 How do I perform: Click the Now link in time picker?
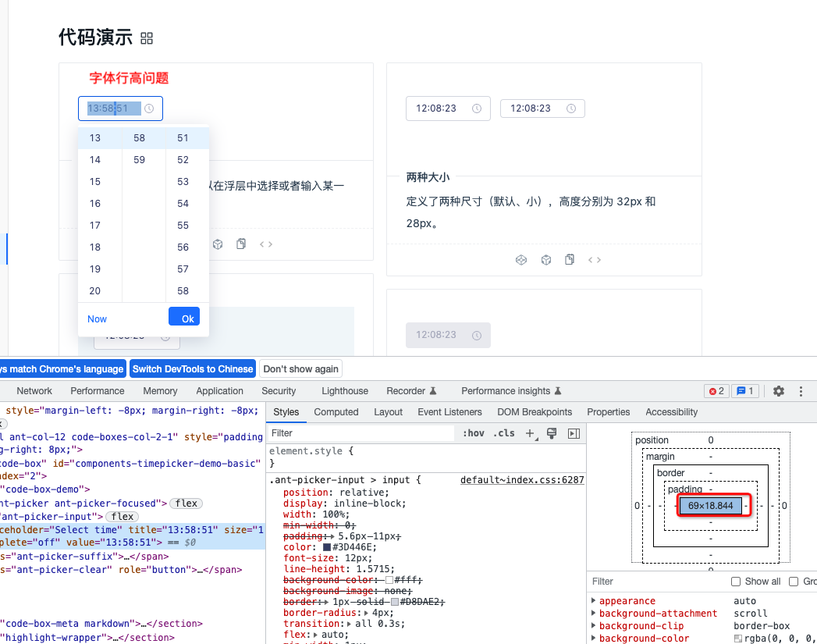pos(97,318)
